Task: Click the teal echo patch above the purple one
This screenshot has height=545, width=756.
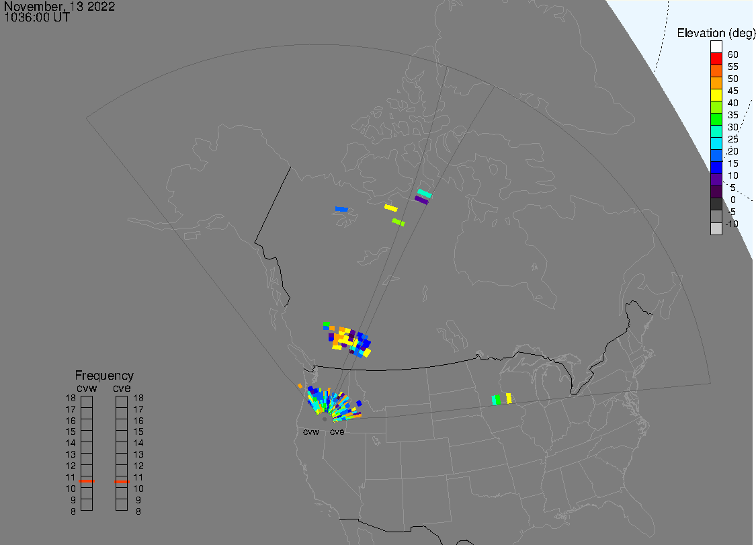Action: (424, 194)
